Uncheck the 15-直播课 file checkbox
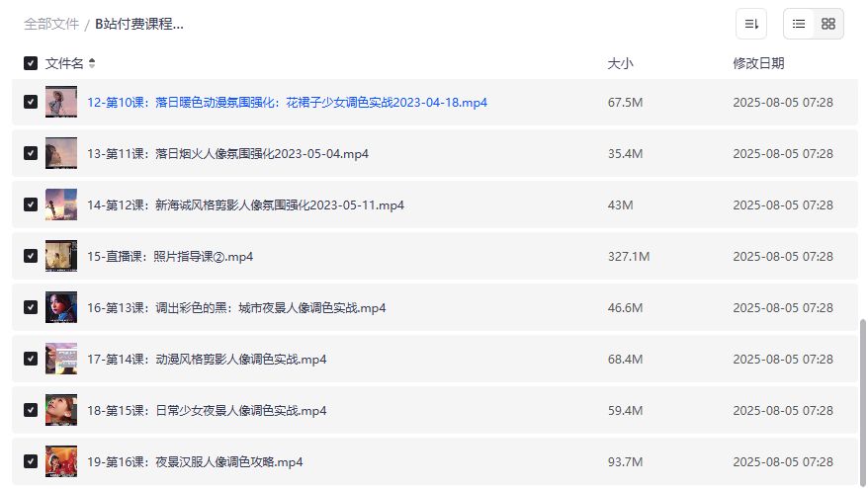 pyautogui.click(x=31, y=256)
